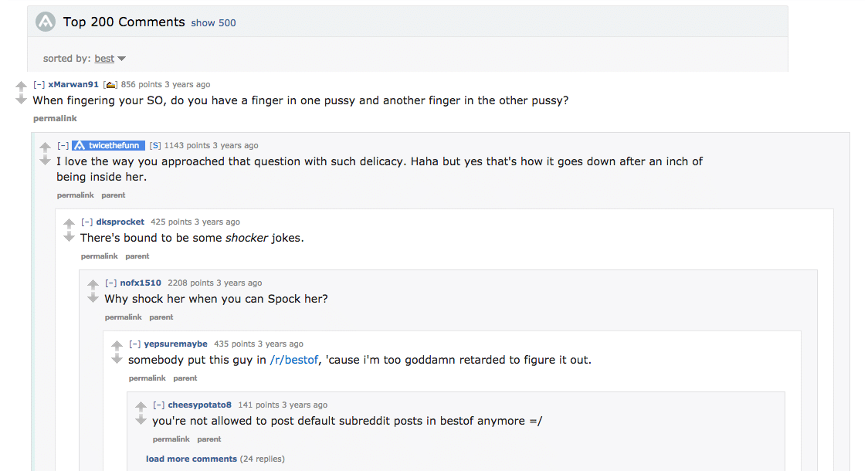The height and width of the screenshot is (471, 868).
Task: Collapse twicethefunn's comment with [–]
Action: 63,146
